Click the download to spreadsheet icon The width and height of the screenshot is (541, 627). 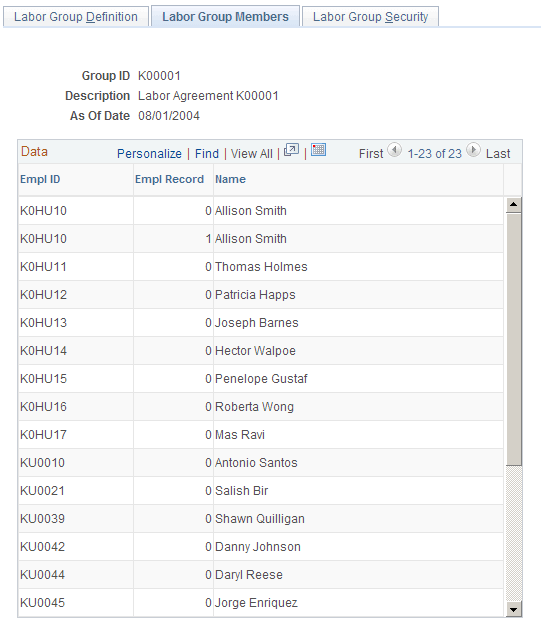point(318,150)
